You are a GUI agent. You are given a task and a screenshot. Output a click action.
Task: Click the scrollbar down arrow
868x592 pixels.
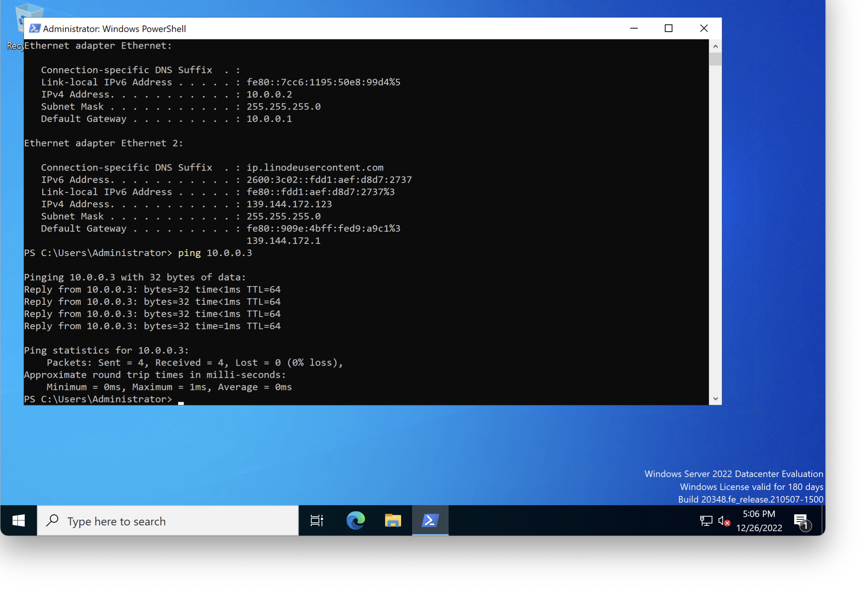click(x=715, y=398)
